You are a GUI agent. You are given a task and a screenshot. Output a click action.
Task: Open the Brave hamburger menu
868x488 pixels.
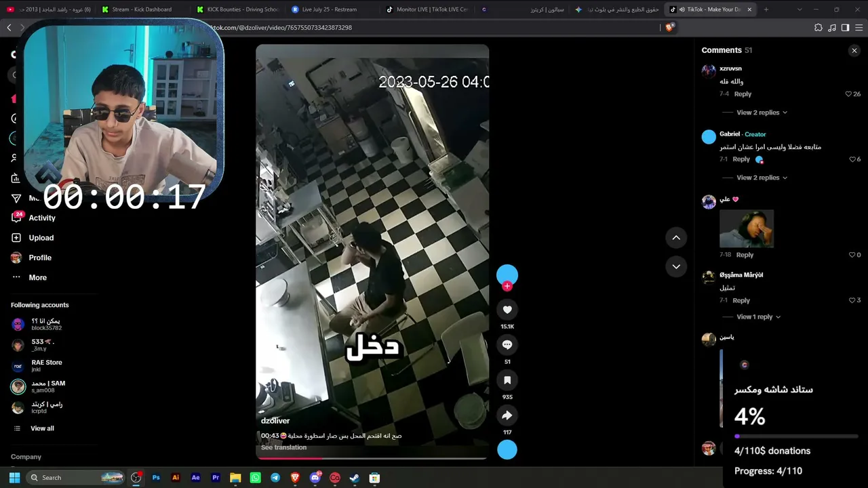pyautogui.click(x=859, y=28)
